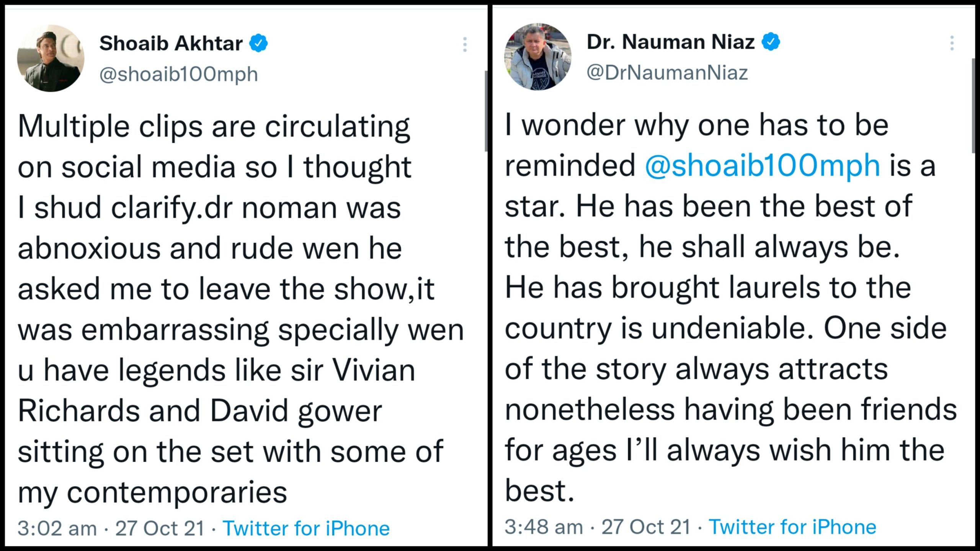Image resolution: width=980 pixels, height=551 pixels.
Task: Click the scrollbar beside Shoaib Akhtar's tweet
Action: click(x=486, y=111)
